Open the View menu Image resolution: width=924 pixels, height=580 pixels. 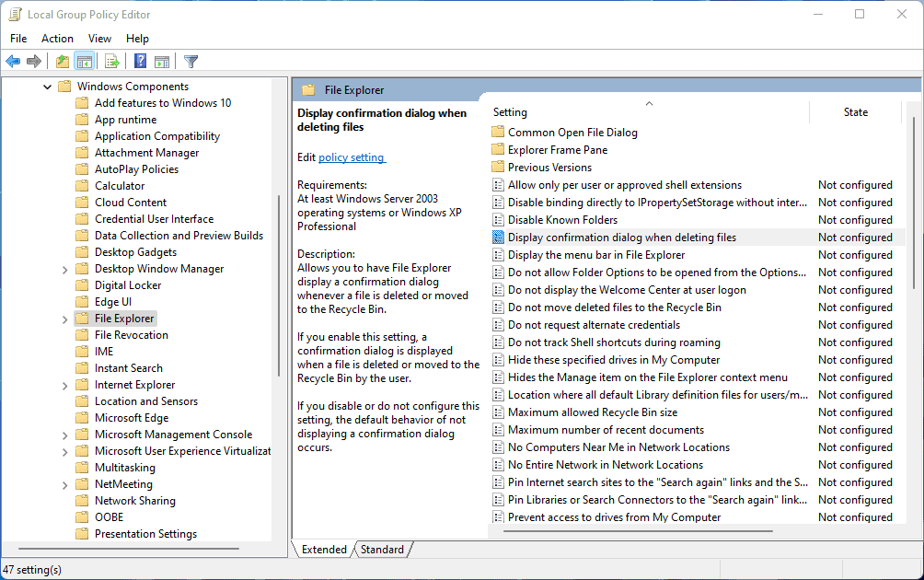(x=99, y=39)
